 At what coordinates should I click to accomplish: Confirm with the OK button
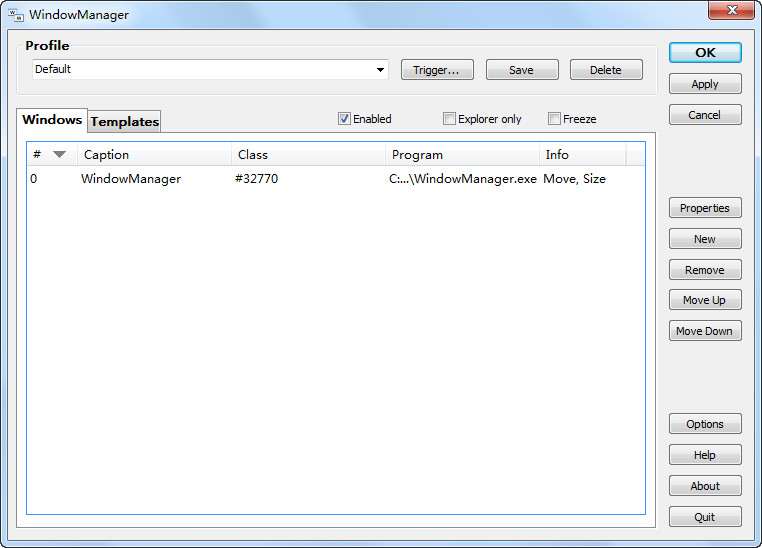[x=705, y=52]
